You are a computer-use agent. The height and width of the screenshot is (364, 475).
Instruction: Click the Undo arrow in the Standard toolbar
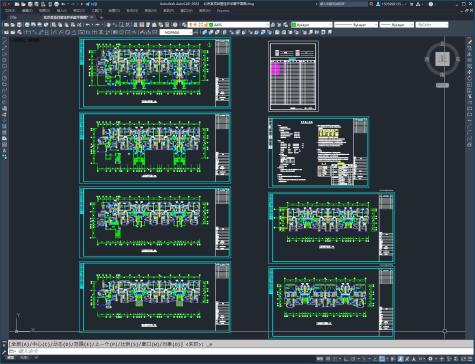click(x=88, y=25)
